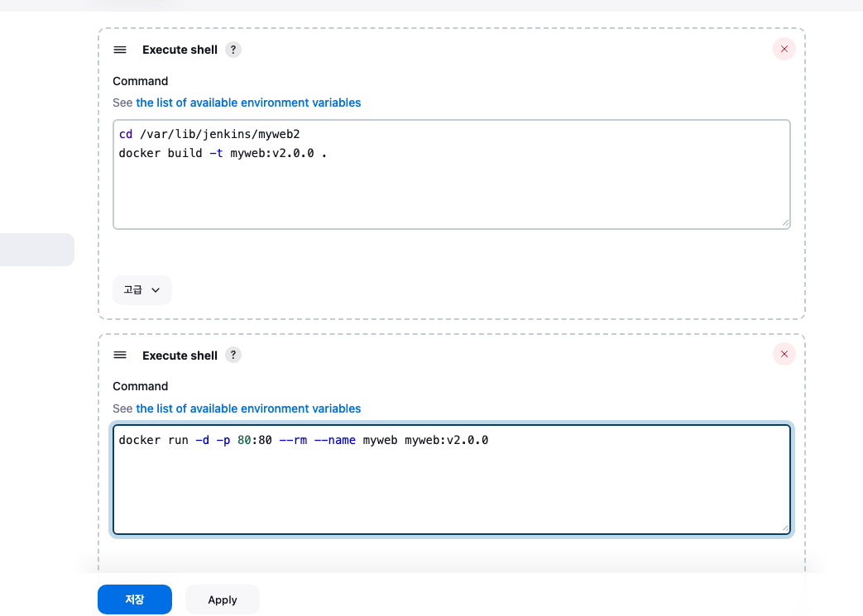Click the second 'Execute shell' heading
Image resolution: width=863 pixels, height=616 pixels.
180,356
